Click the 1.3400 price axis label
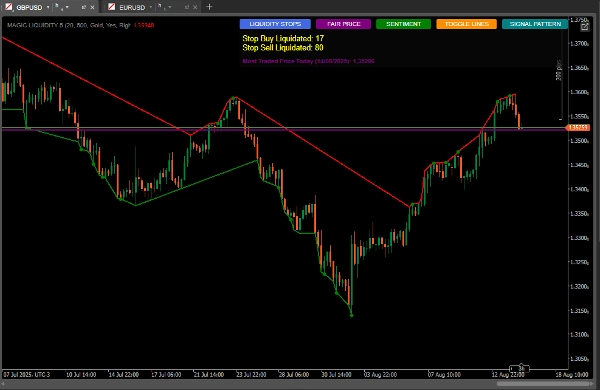600x390 pixels. coord(579,189)
